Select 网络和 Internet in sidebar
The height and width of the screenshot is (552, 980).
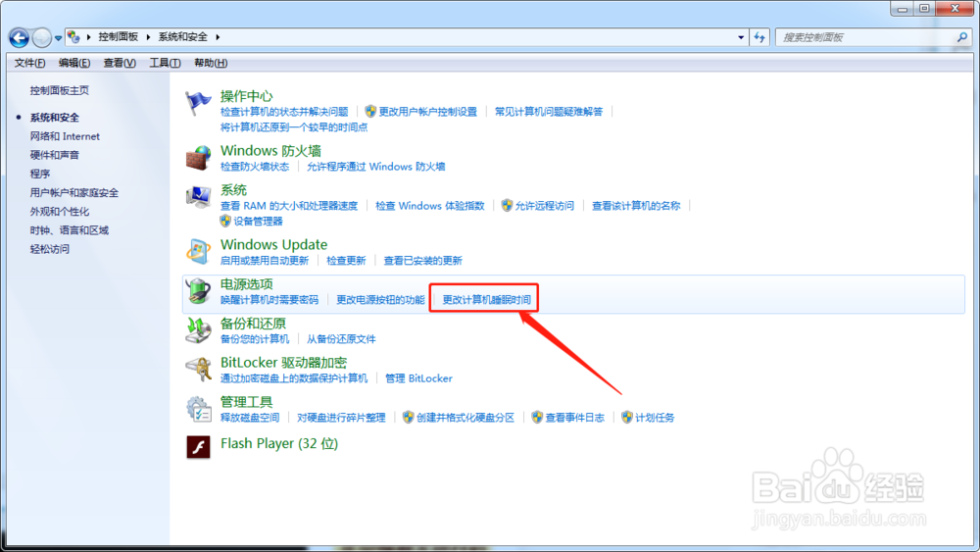point(65,136)
